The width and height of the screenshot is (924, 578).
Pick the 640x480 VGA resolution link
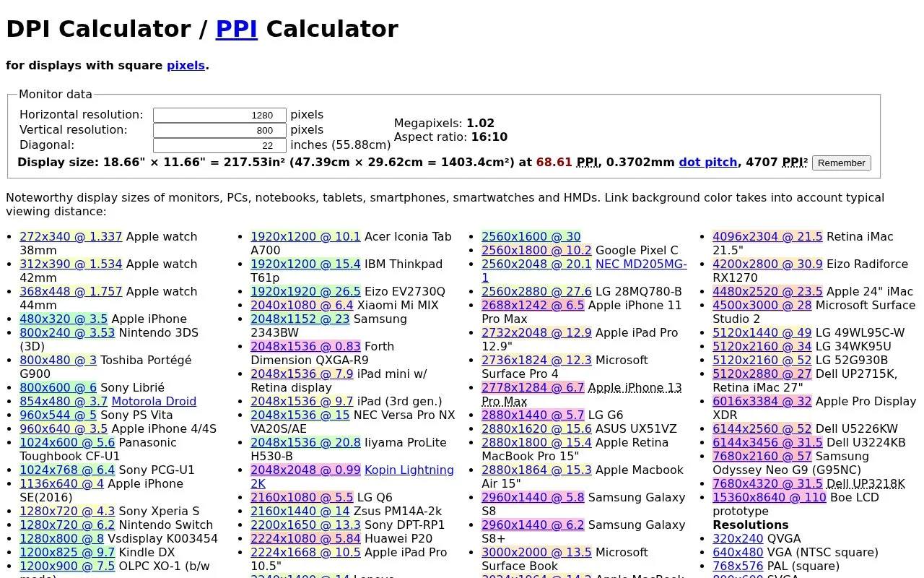(738, 552)
